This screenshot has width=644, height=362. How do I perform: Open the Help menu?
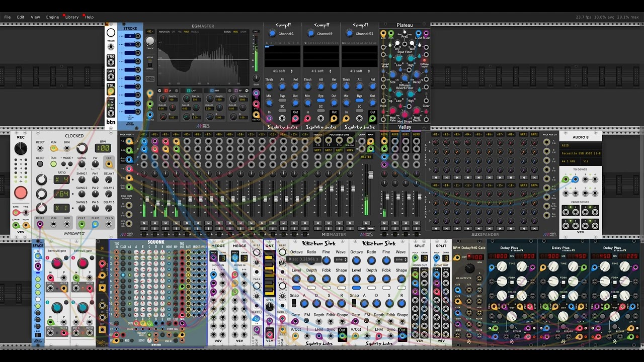tap(89, 17)
